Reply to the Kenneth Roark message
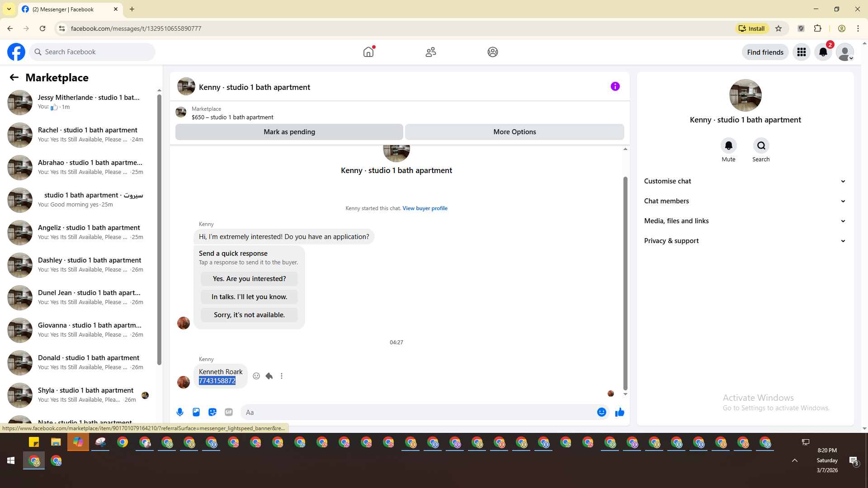Screen dimensions: 868x488 (269, 376)
